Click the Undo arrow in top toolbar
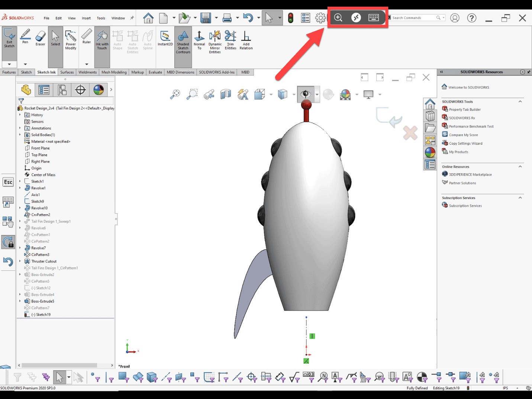 (x=248, y=17)
